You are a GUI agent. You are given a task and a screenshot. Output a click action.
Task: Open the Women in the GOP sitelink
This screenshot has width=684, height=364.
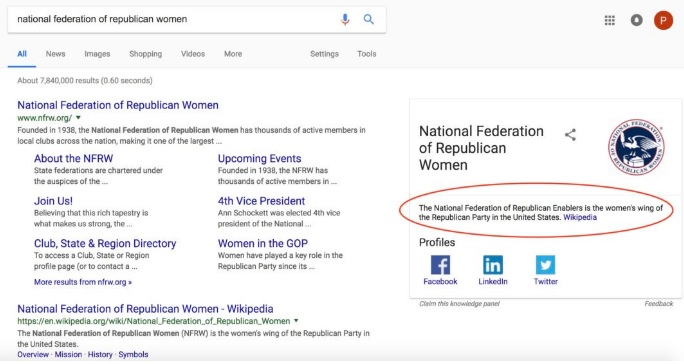click(263, 244)
